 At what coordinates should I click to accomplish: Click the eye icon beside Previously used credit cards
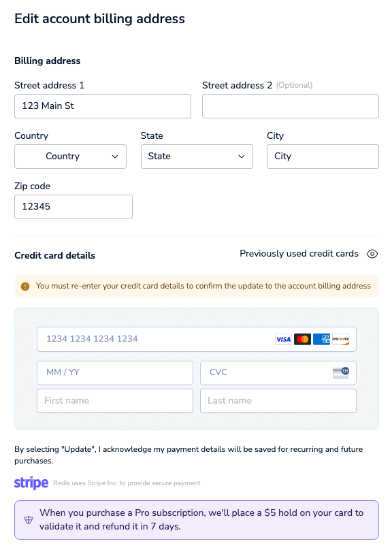[372, 254]
